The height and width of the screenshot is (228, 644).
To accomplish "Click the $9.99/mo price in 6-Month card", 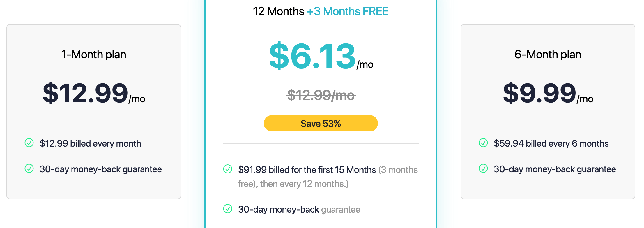I will click(x=548, y=93).
